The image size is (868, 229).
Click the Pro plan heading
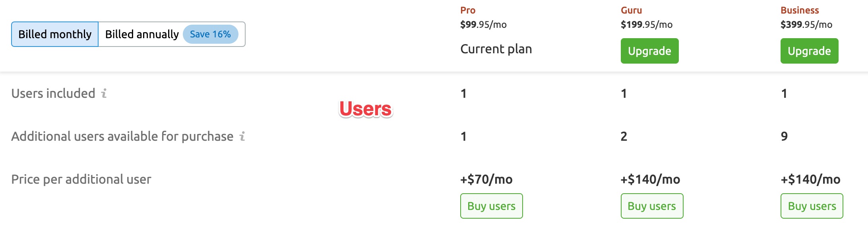pyautogui.click(x=468, y=10)
